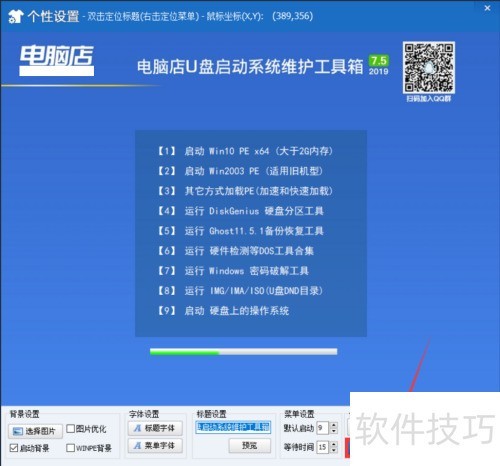Click the 字体设置 group label
This screenshot has height=466, width=500.
pos(144,414)
